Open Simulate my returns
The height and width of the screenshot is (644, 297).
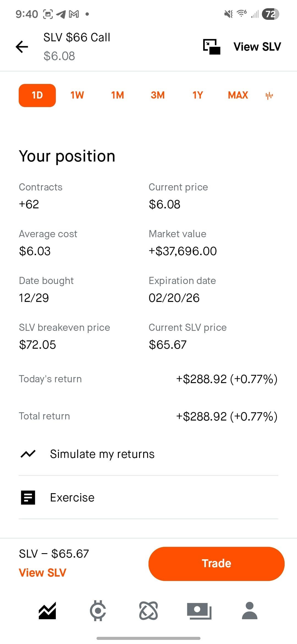[102, 454]
